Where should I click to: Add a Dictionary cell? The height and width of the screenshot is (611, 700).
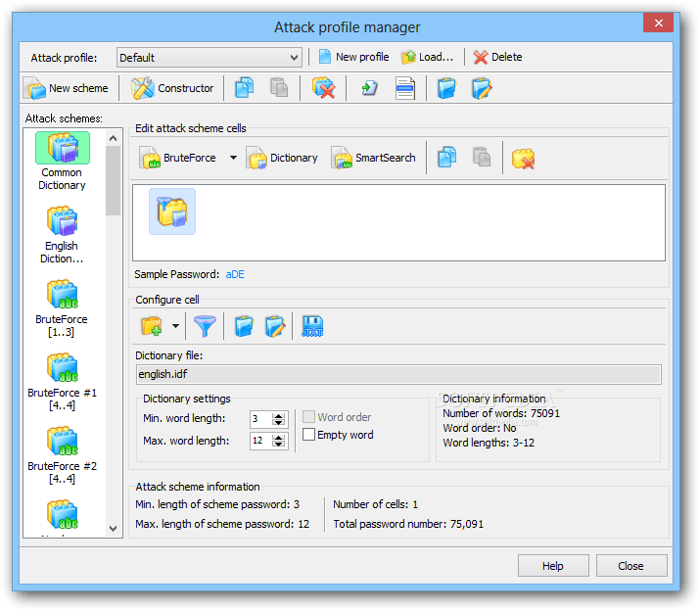282,158
